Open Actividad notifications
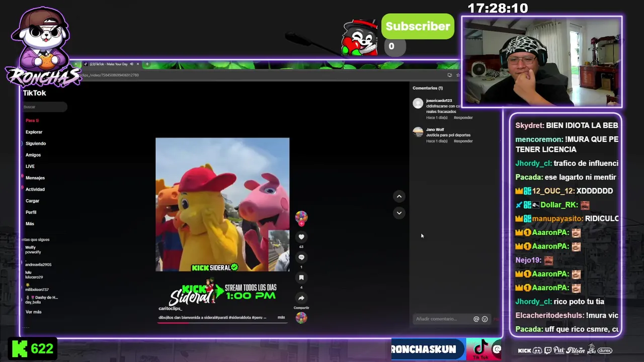This screenshot has height=362, width=644. click(x=35, y=190)
